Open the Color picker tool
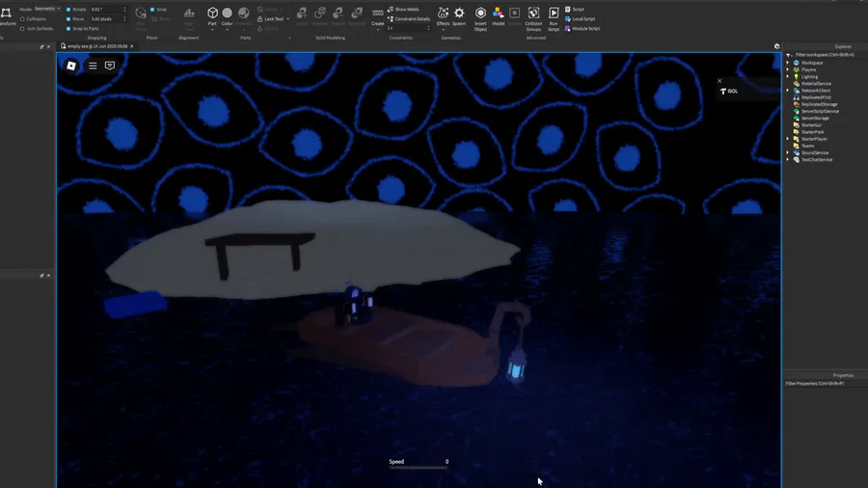868x488 pixels. (227, 15)
